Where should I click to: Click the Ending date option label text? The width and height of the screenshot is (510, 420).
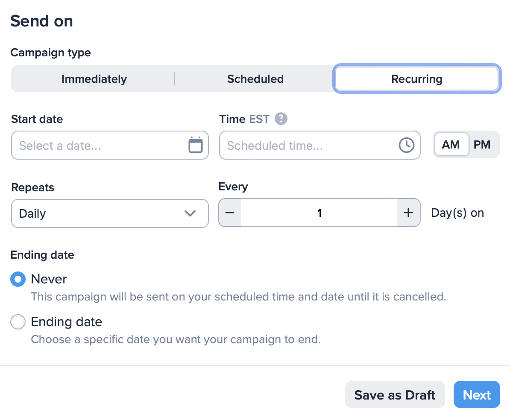click(67, 321)
